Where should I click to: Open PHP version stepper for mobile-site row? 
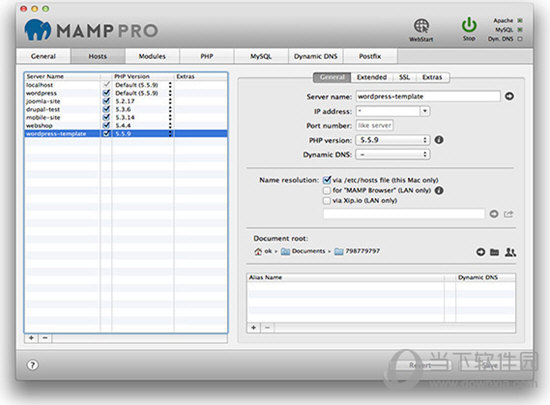tap(170, 117)
